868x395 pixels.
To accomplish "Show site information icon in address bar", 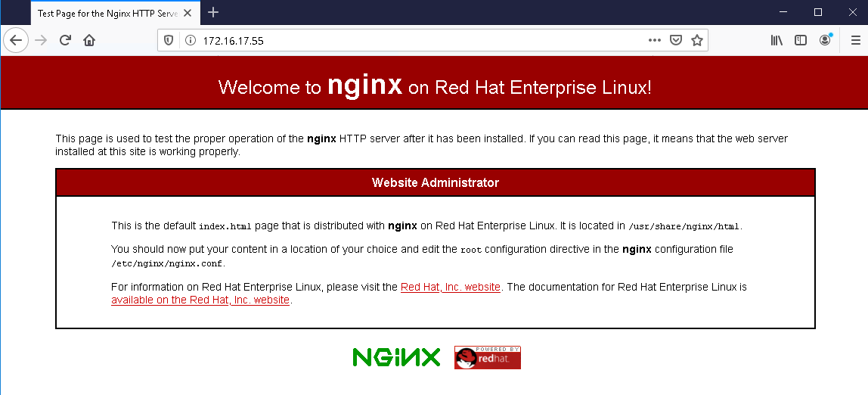I will pyautogui.click(x=190, y=40).
